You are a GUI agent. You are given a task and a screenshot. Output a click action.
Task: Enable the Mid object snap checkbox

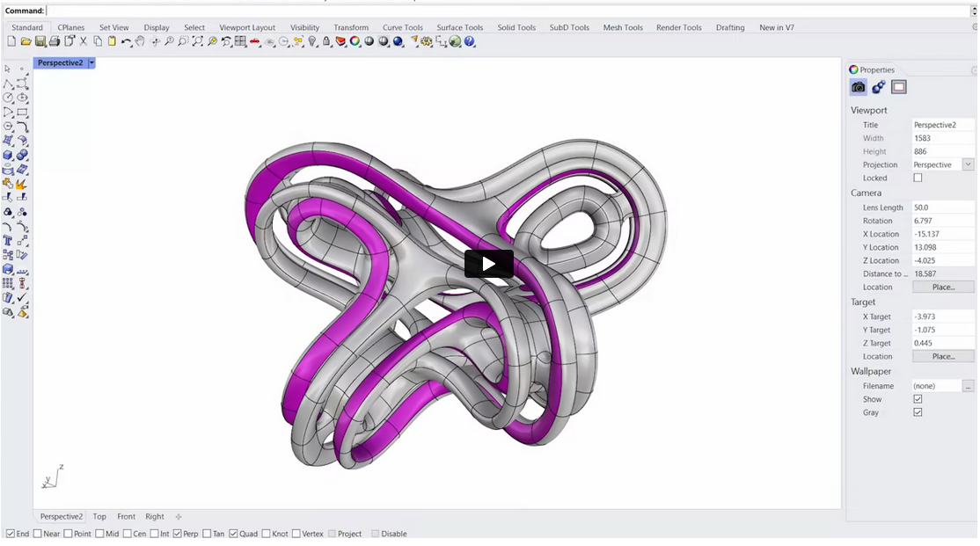click(x=100, y=534)
